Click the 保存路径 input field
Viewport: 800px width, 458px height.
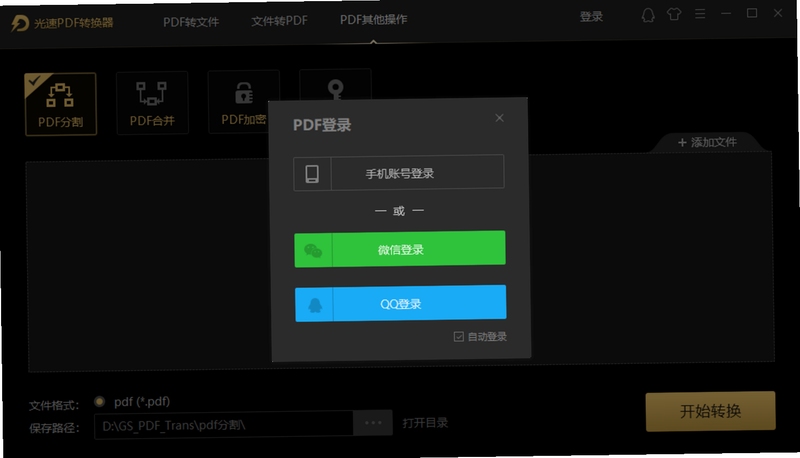(x=223, y=424)
